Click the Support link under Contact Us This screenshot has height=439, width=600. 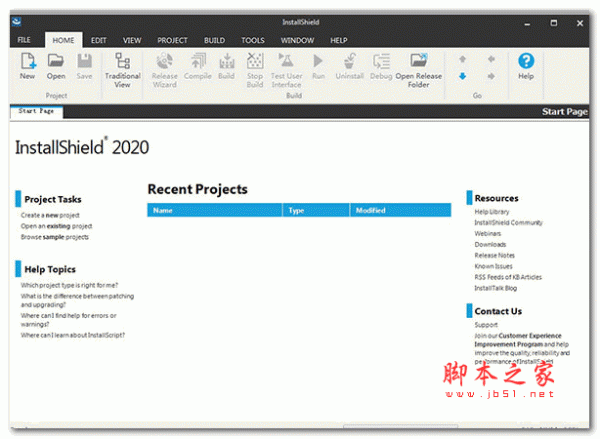pos(486,325)
